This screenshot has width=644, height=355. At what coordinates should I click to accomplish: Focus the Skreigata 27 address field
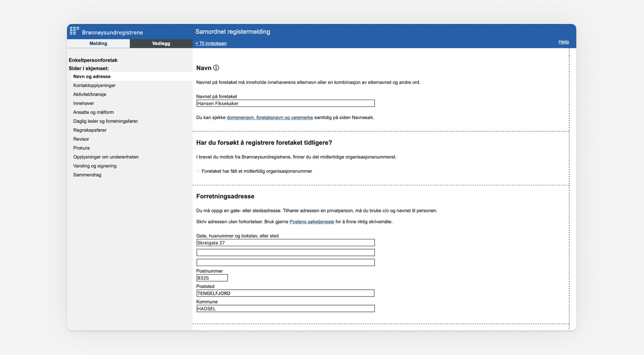pyautogui.click(x=285, y=243)
